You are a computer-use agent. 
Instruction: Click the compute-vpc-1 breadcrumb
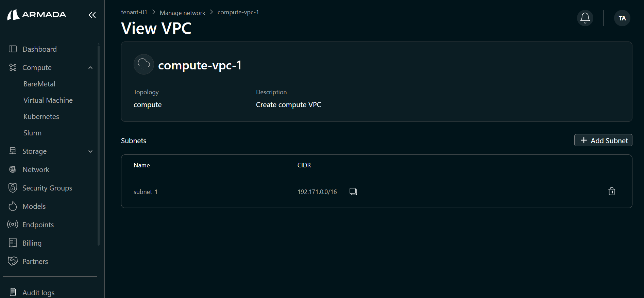[x=238, y=12]
